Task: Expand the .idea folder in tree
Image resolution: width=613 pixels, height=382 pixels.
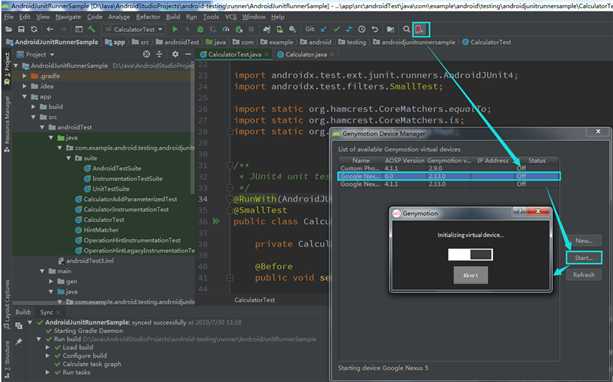Action: 25,86
